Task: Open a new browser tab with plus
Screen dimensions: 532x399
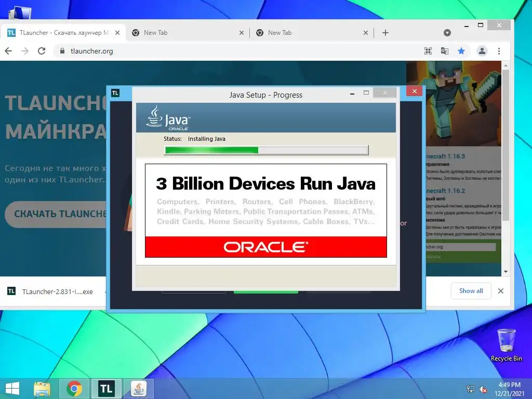Action: tap(385, 33)
